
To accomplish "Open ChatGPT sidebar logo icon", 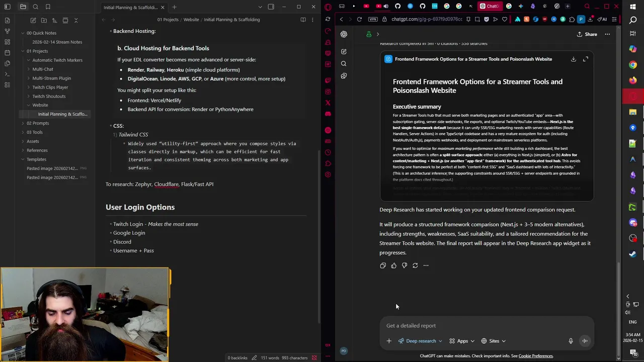I will pyautogui.click(x=344, y=34).
